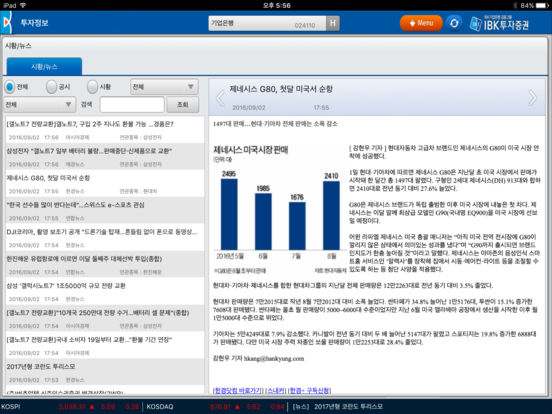The width and height of the screenshot is (552, 414).
Task: Tap ticker headline '2017년형 코란도 투리스모' at bottom
Action: (x=348, y=407)
